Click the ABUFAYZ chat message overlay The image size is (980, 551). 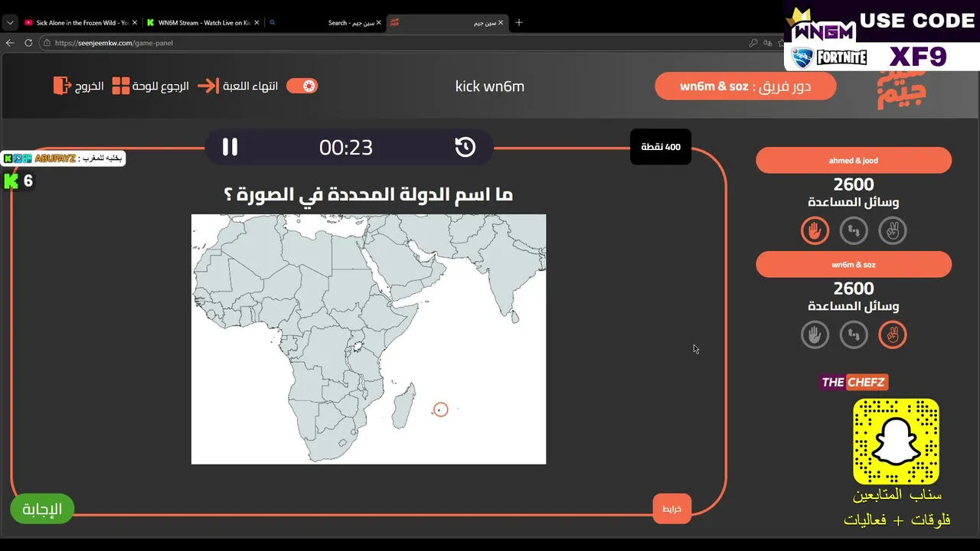click(x=63, y=158)
